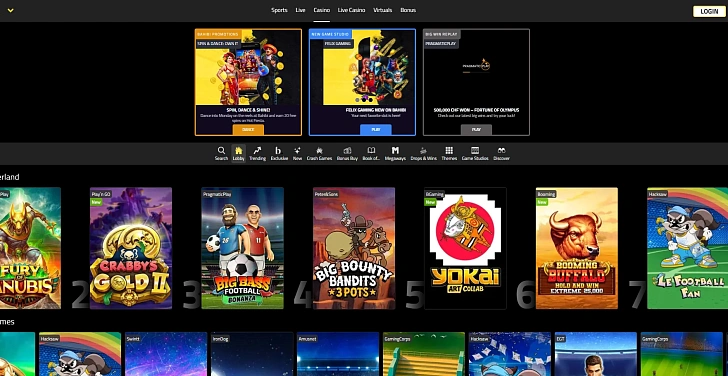Click blue PLAY button for Felix Gaming
728x376 pixels.
(376, 130)
